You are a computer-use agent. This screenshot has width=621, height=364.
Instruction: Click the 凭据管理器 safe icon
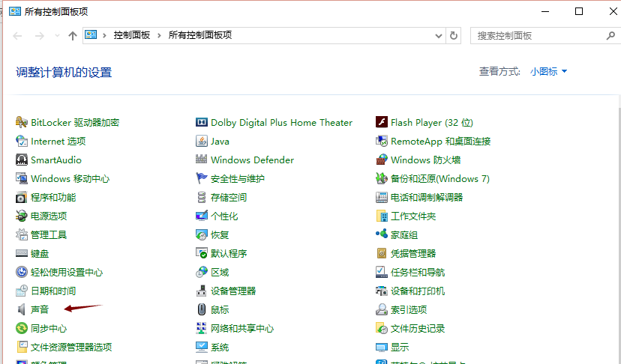(x=382, y=253)
